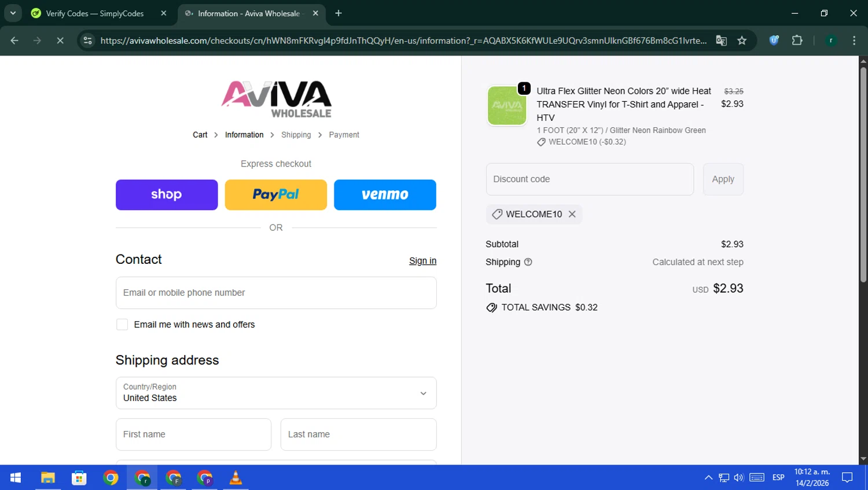Open the tab search dropdown arrow
Image resolution: width=868 pixels, height=490 pixels.
point(13,13)
